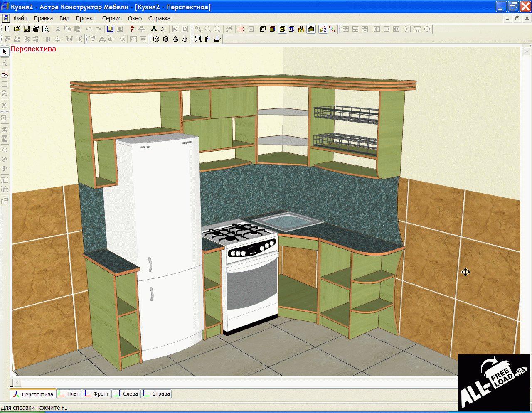Click the red screw fastener icon
The image size is (532, 413).
tap(132, 29)
